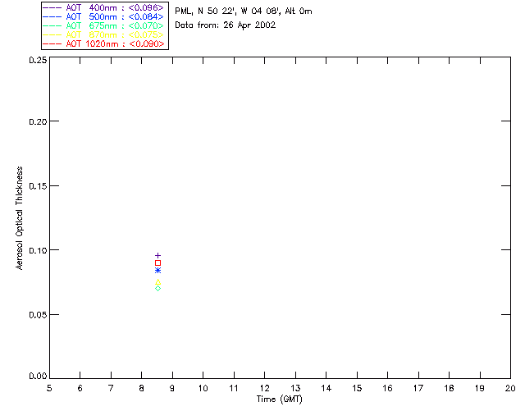Click the purple plus data marker
Viewport: 525px width, 420px height.
(157, 256)
